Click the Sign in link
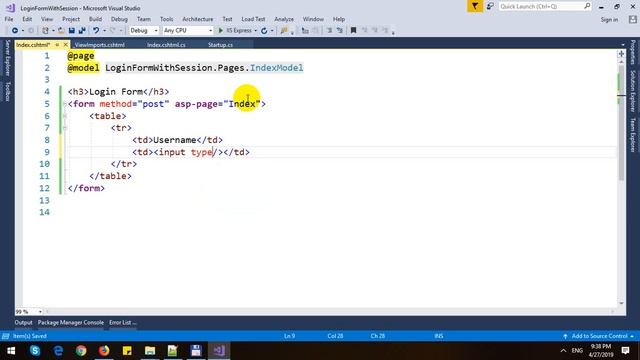Viewport: 640px width, 360px height. [609, 20]
